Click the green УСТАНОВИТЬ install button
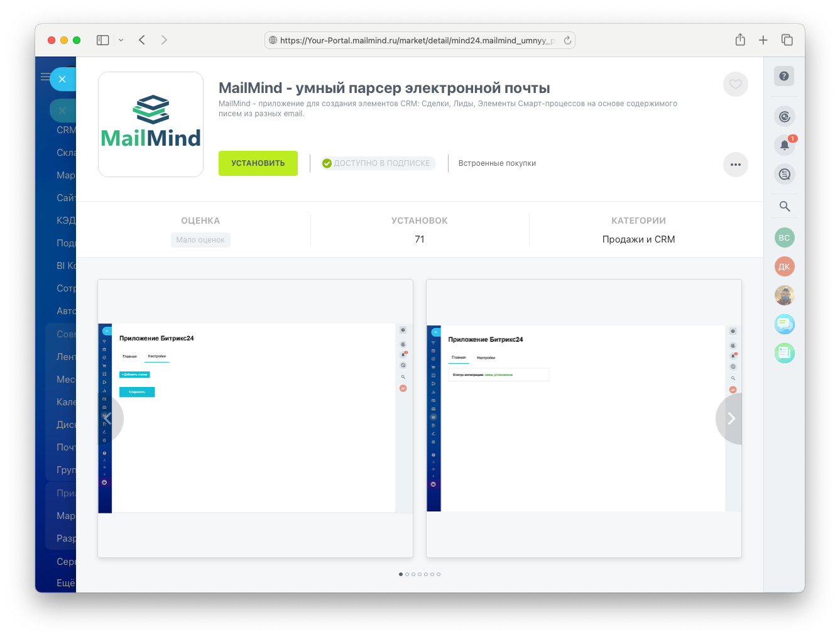 258,163
